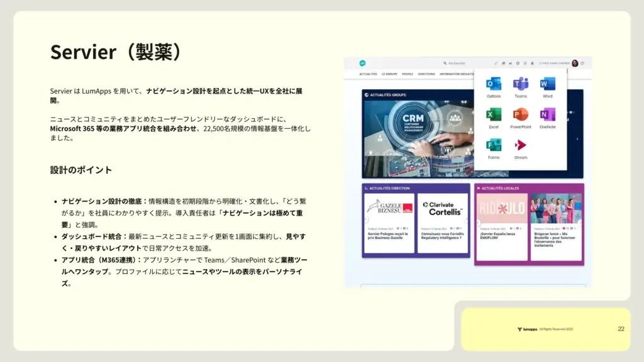Image resolution: width=644 pixels, height=362 pixels.
Task: Open Outlook from the app launcher
Action: tap(494, 84)
